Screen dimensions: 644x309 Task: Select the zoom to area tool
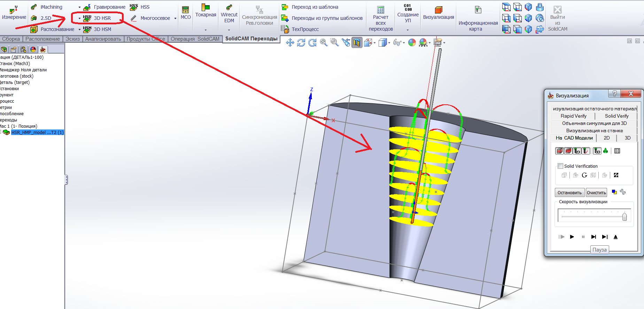334,42
